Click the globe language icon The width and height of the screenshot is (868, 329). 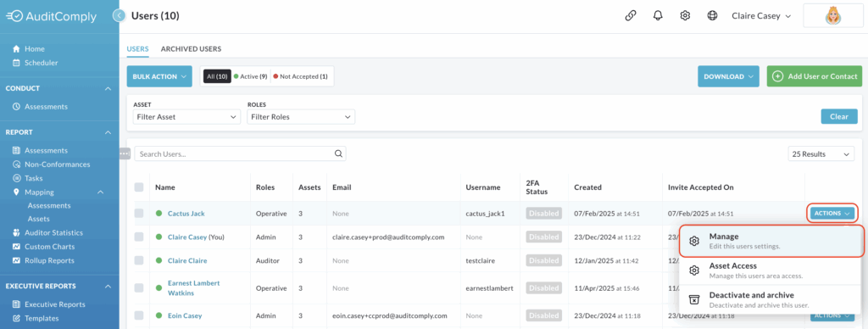[x=712, y=15]
